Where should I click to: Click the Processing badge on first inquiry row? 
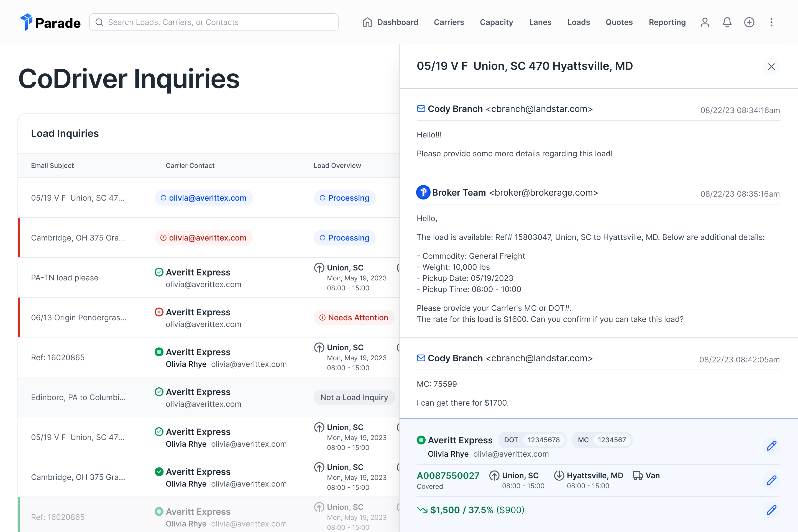345,198
